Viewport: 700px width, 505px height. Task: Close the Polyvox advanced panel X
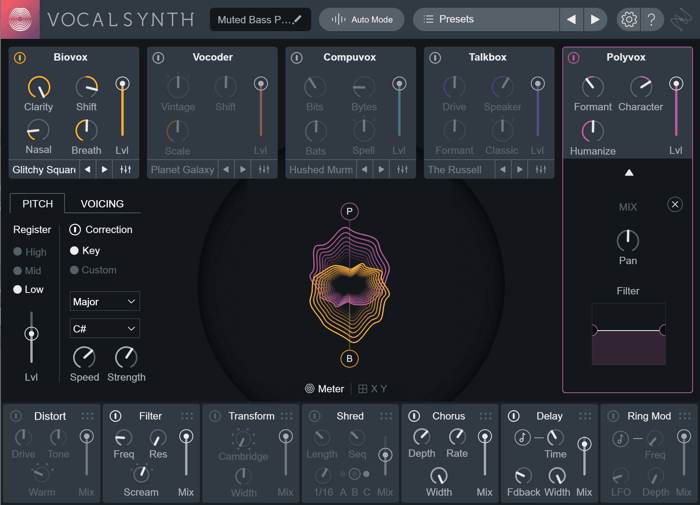pos(675,205)
